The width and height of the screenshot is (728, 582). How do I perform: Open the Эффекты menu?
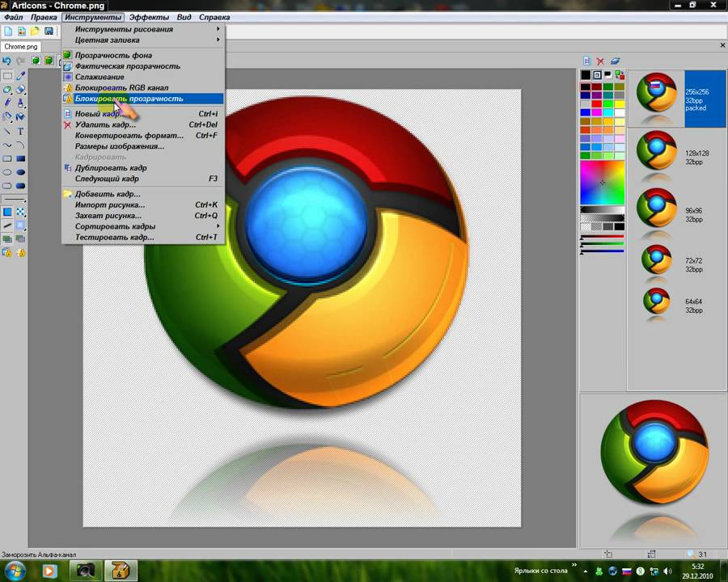point(149,17)
